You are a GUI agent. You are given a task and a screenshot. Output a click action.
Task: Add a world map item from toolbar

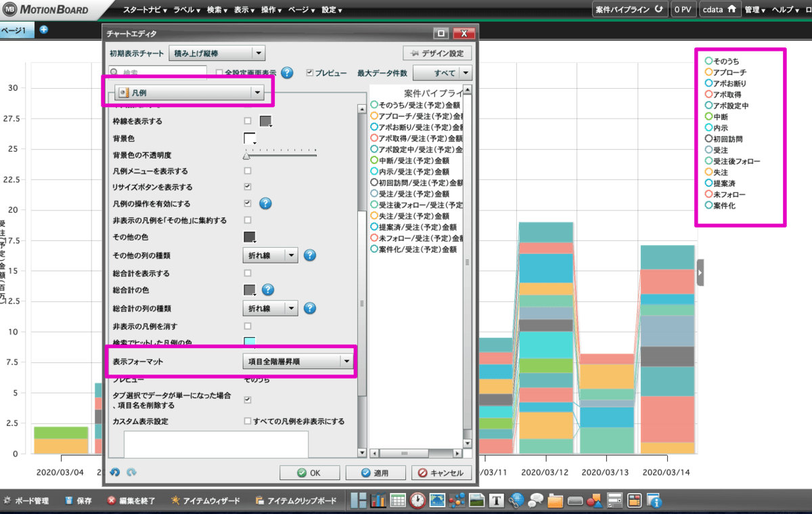click(437, 501)
